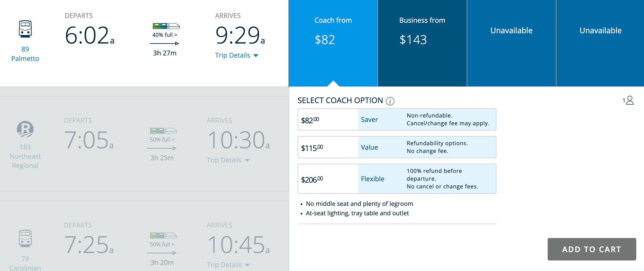Click the Northeast Regional logo icon
Screen dimensions: 644x271
(25, 129)
